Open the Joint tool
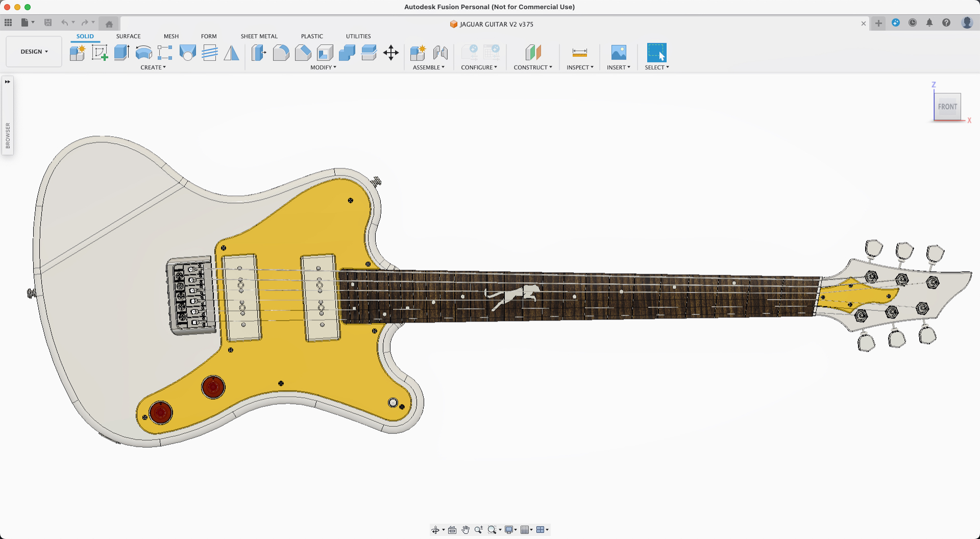This screenshot has height=539, width=980. click(440, 53)
